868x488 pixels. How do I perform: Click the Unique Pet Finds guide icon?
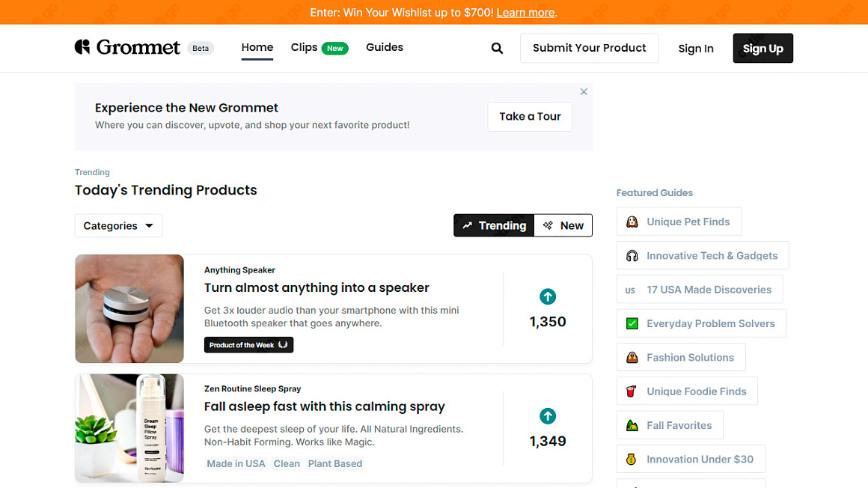pos(632,222)
